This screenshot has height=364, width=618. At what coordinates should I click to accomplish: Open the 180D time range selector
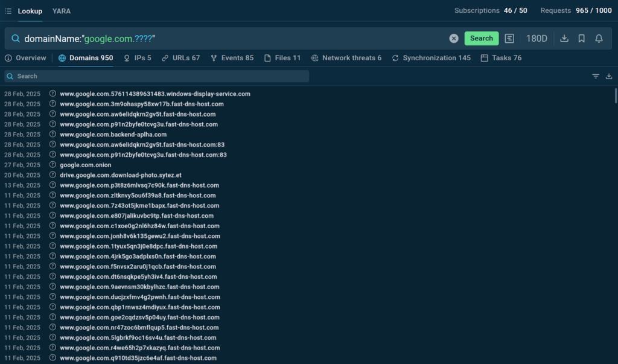tap(537, 39)
